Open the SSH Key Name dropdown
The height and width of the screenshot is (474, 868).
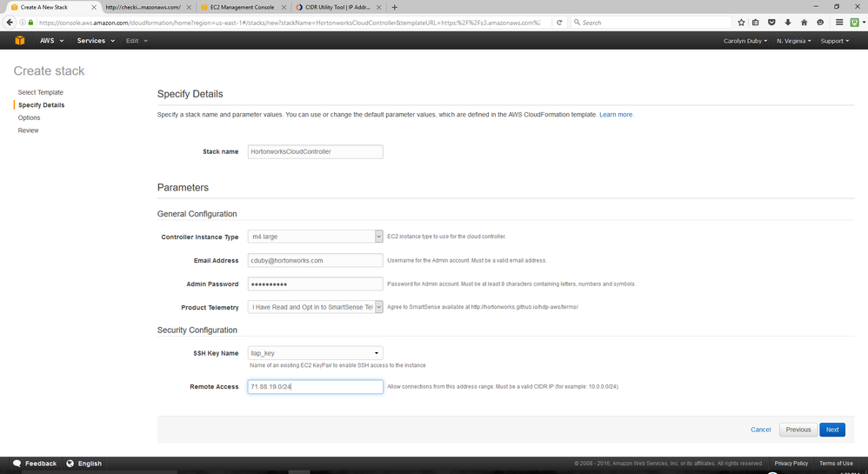point(315,353)
